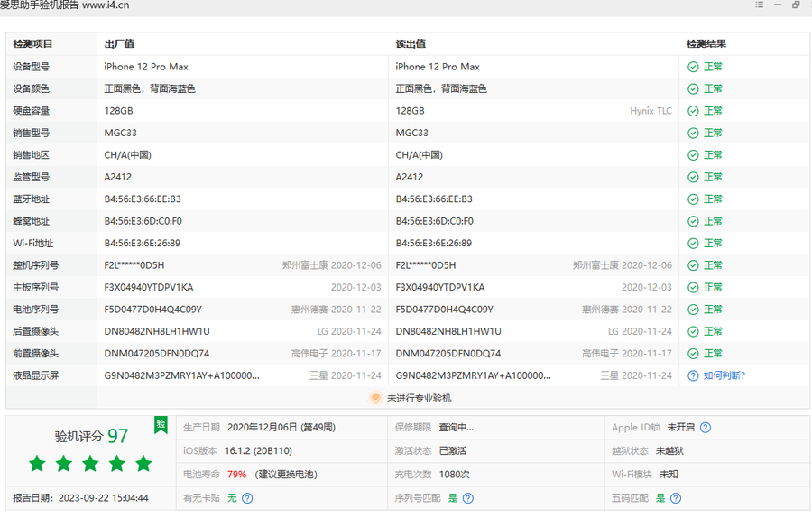Viewport: 812px width, 518px height.
Task: Select factory Bluetooth address B4:56:E3:66:EE:B3
Action: pyautogui.click(x=143, y=199)
